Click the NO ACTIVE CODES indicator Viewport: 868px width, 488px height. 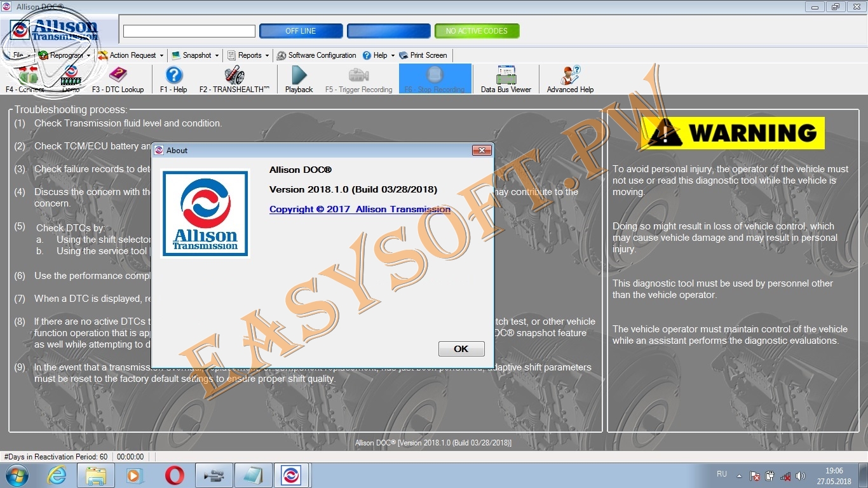click(477, 30)
